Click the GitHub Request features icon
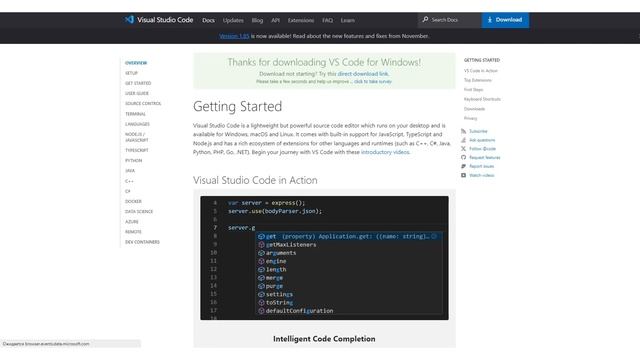The height and width of the screenshot is (360, 640). click(463, 157)
